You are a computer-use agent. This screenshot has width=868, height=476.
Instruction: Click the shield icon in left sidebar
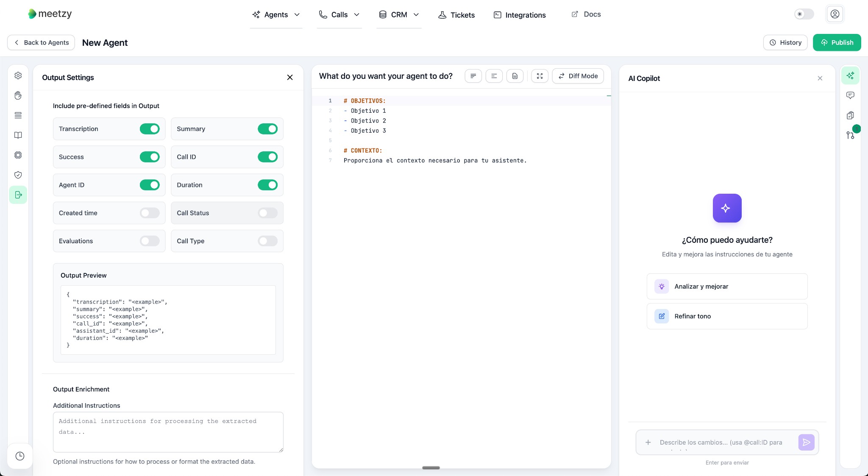[x=18, y=175]
